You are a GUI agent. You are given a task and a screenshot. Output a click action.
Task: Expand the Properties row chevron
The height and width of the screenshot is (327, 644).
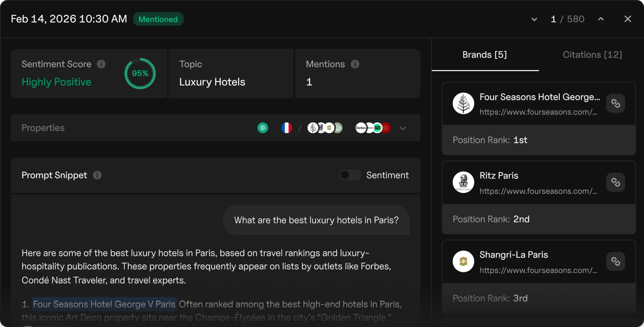pyautogui.click(x=403, y=128)
